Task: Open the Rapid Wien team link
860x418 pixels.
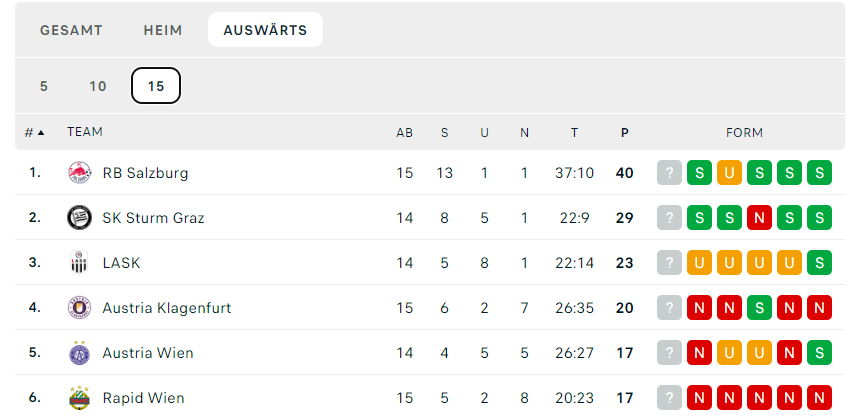Action: [x=144, y=398]
